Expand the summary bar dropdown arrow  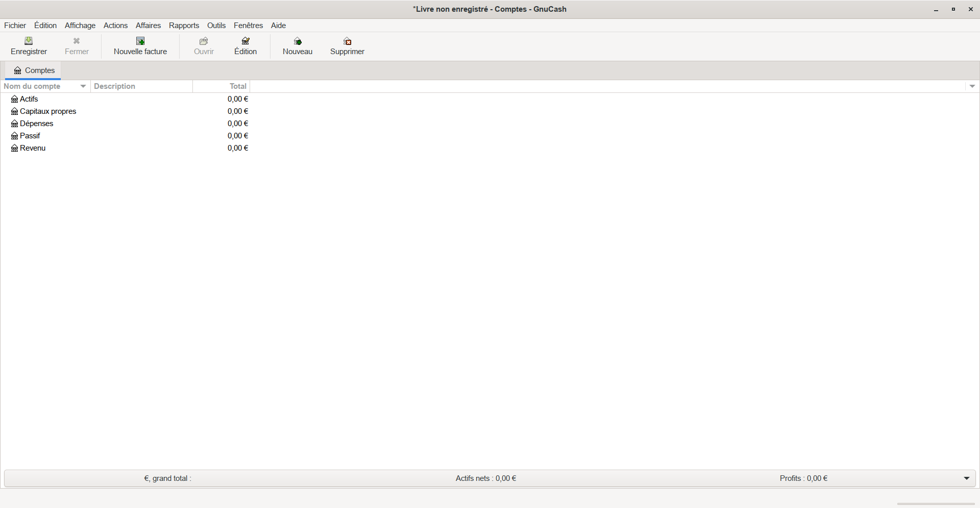point(966,478)
